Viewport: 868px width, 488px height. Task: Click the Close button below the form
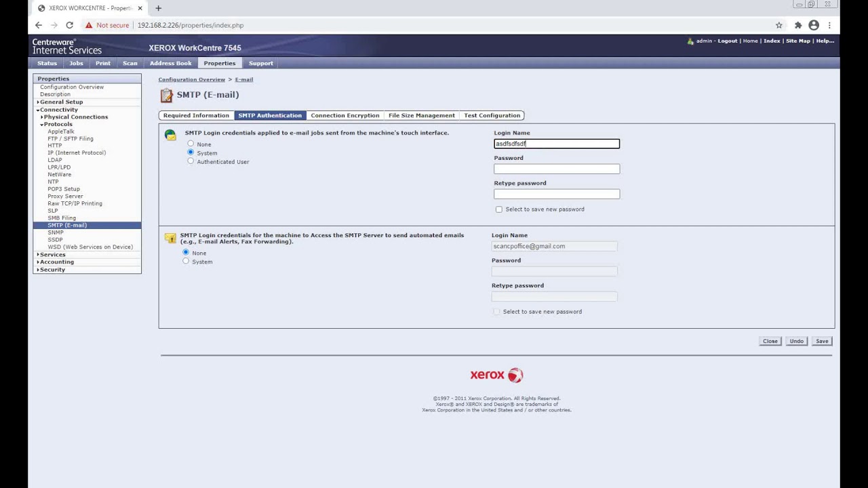[770, 341]
